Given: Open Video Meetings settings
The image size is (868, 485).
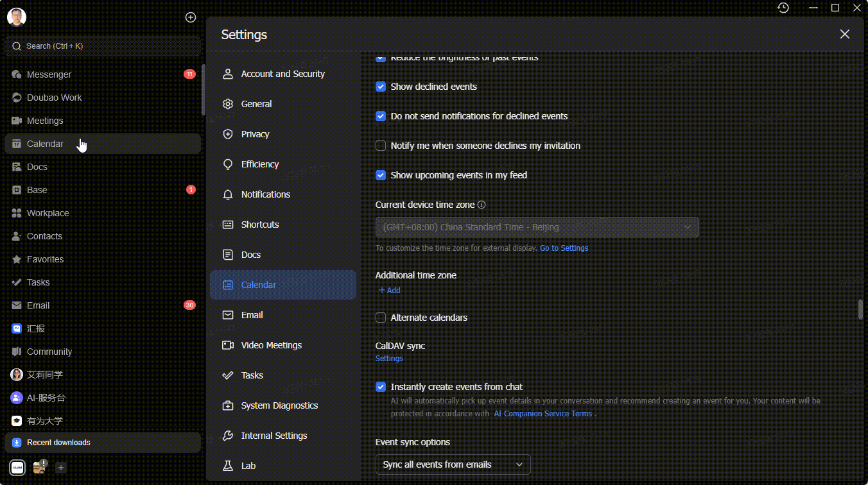Looking at the screenshot, I should click(283, 345).
